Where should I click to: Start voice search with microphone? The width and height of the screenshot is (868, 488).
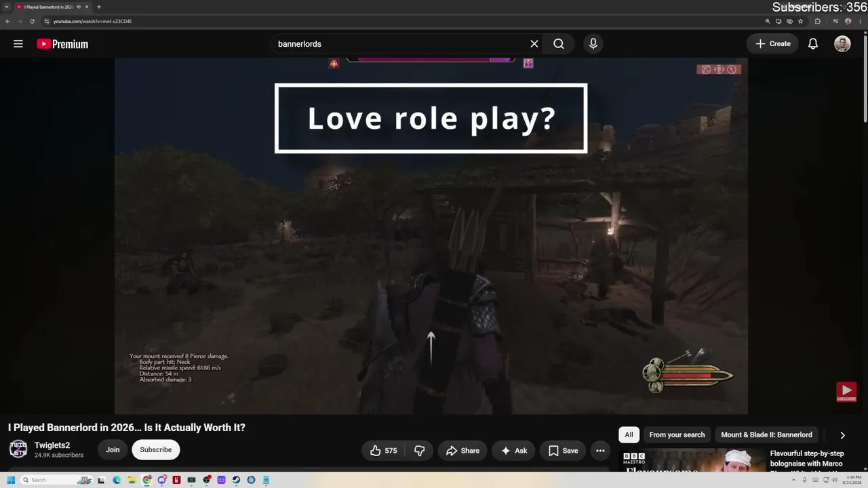click(x=593, y=44)
